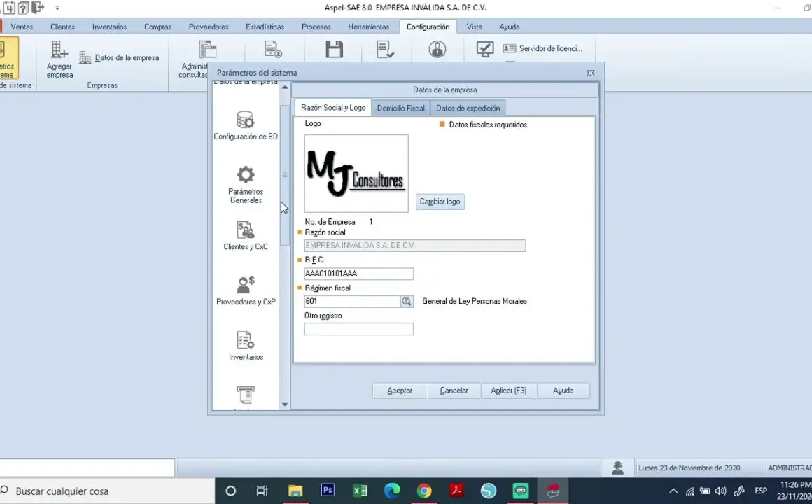
Task: Open Adobe Acrobat from taskbar
Action: 456,491
